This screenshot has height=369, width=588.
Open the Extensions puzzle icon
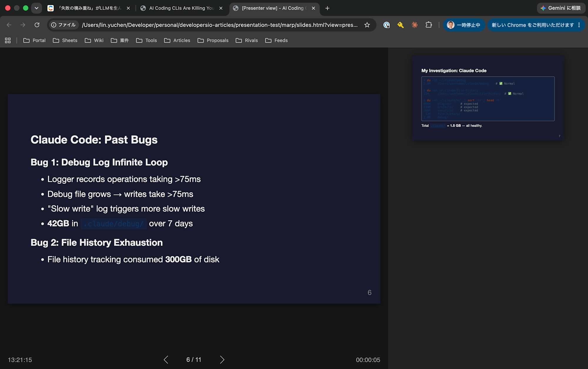(429, 25)
